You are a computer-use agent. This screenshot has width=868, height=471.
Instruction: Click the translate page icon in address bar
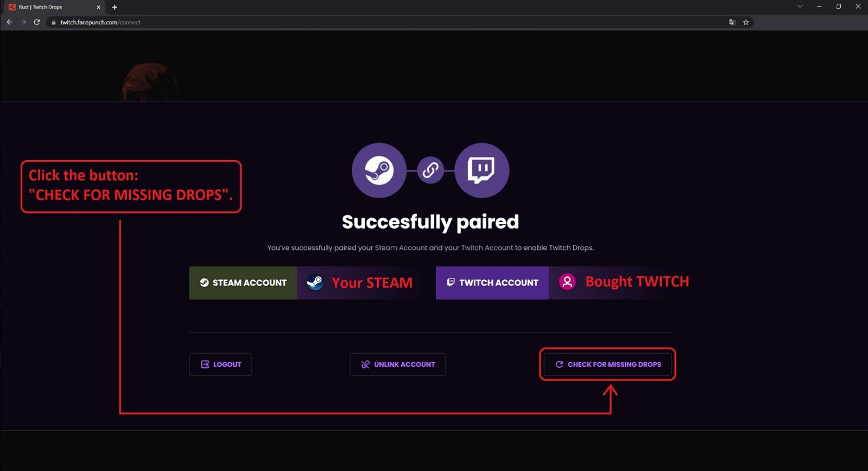point(732,22)
